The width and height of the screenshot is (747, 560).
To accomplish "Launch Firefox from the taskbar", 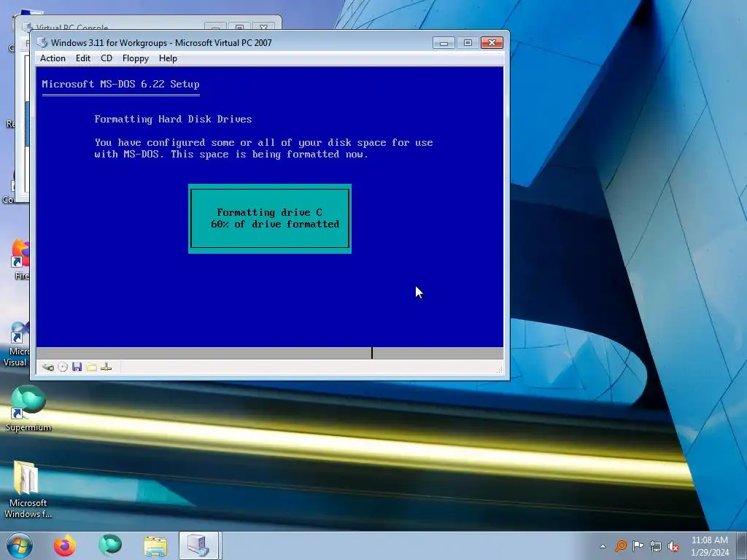I will click(x=64, y=545).
